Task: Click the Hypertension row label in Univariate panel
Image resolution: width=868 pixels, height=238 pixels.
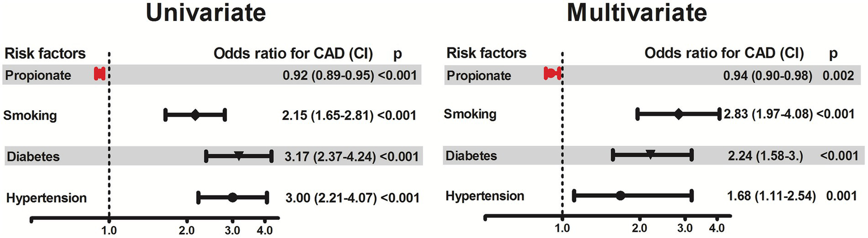Action: coord(46,198)
